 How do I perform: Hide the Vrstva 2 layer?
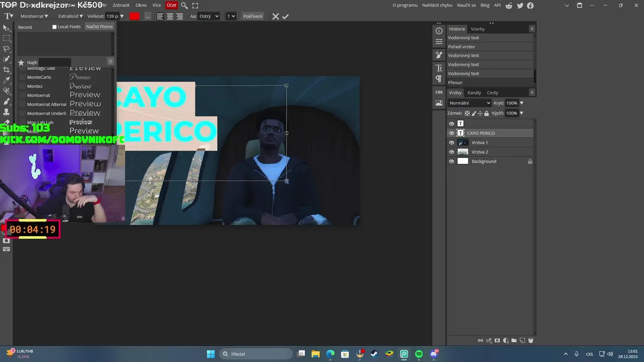click(x=451, y=152)
